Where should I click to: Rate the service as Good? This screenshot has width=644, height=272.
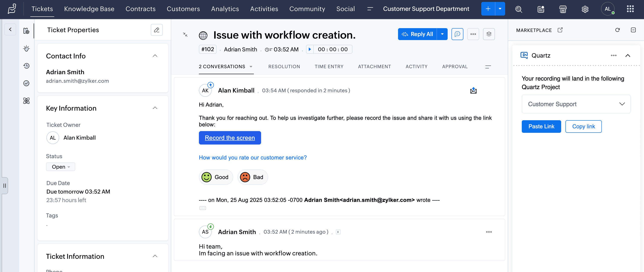[216, 177]
